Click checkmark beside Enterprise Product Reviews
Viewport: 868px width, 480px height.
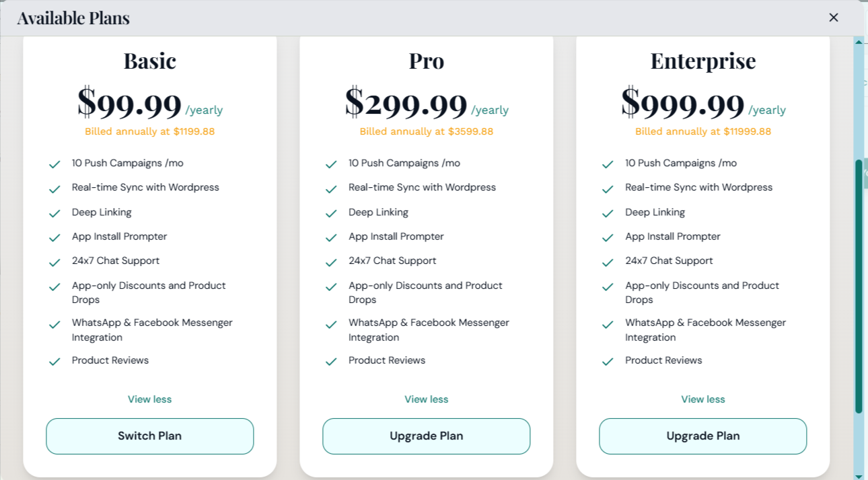tap(608, 362)
